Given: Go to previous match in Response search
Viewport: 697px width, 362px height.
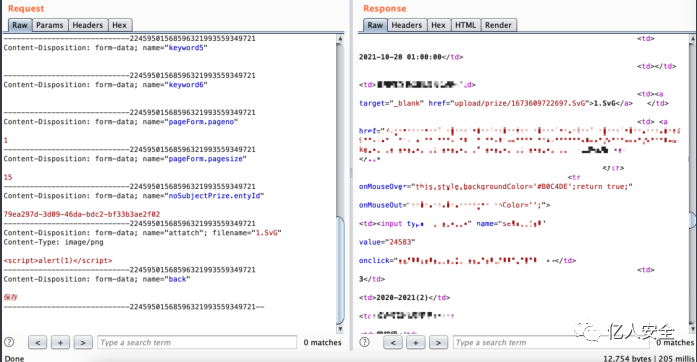Looking at the screenshot, I should click(393, 342).
